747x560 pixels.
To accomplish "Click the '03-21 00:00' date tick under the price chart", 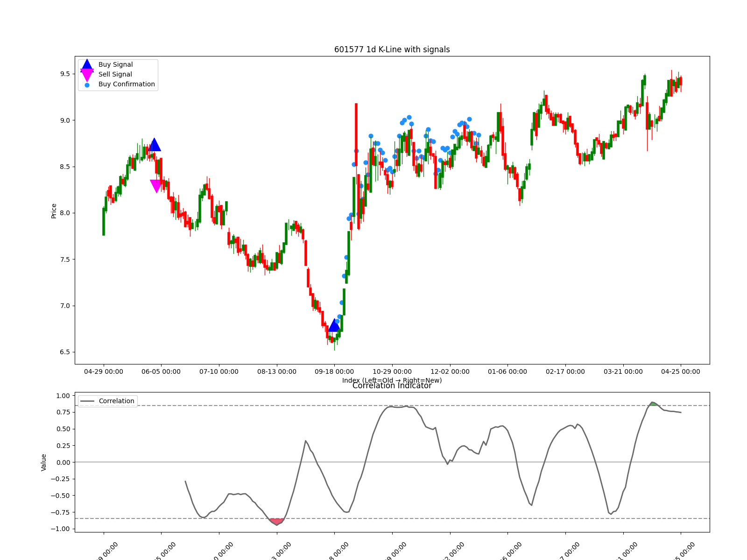I will coord(623,372).
